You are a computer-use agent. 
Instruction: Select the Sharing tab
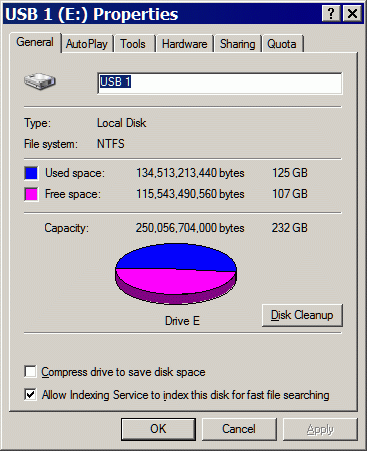[237, 44]
